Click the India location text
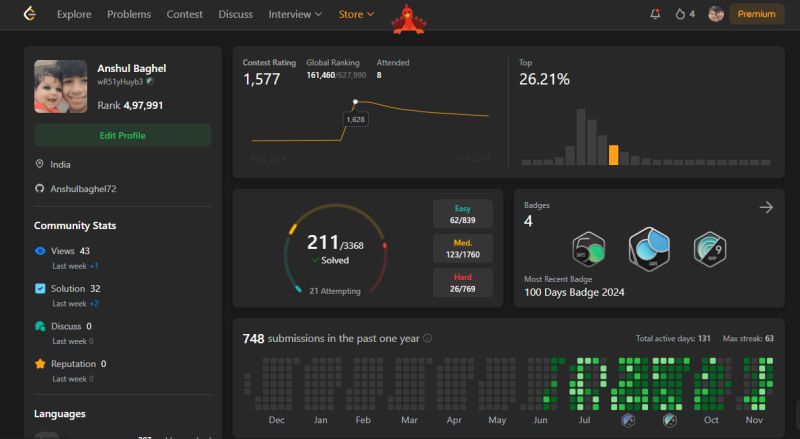Screen dimensions: 800x439 (x=60, y=164)
